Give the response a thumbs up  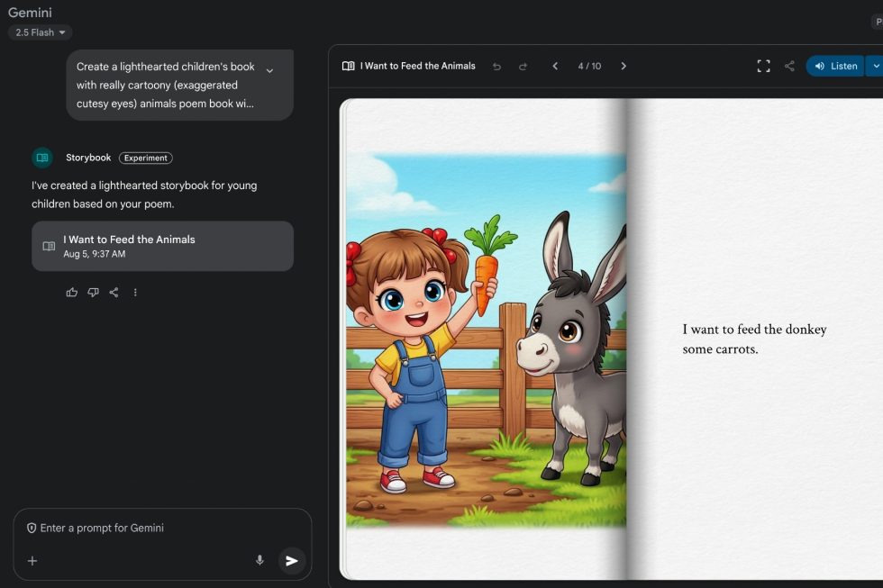coord(71,292)
